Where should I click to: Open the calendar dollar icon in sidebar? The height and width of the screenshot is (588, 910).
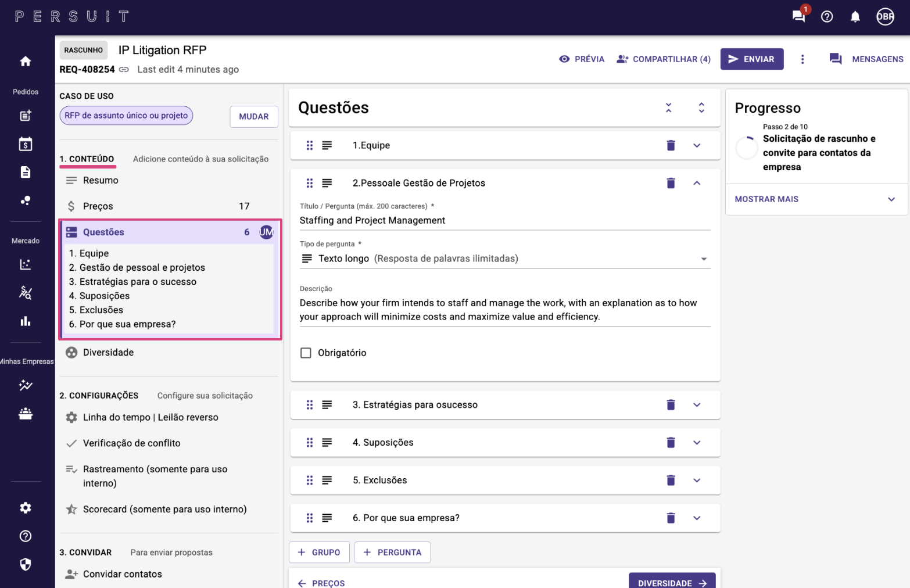[x=26, y=144]
